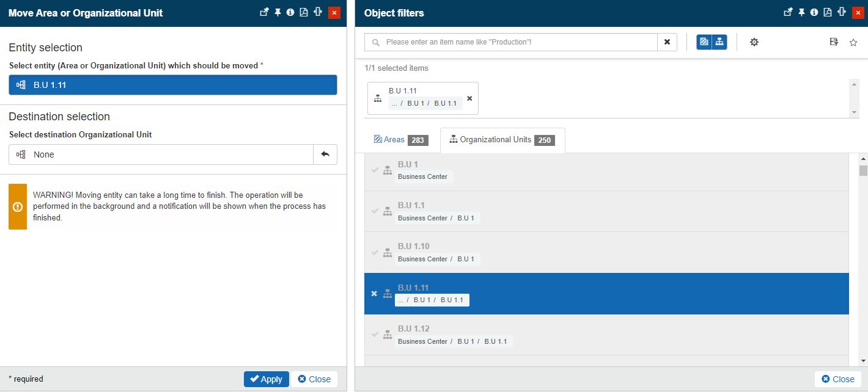868x392 pixels.
Task: Deselect the highlighted B.U 1.11 list row
Action: coord(374,294)
